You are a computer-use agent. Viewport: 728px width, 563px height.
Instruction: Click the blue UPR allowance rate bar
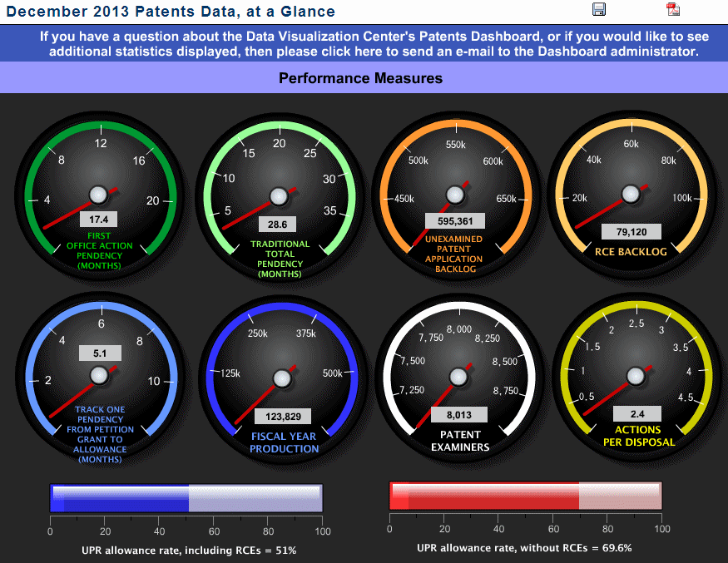186,498
